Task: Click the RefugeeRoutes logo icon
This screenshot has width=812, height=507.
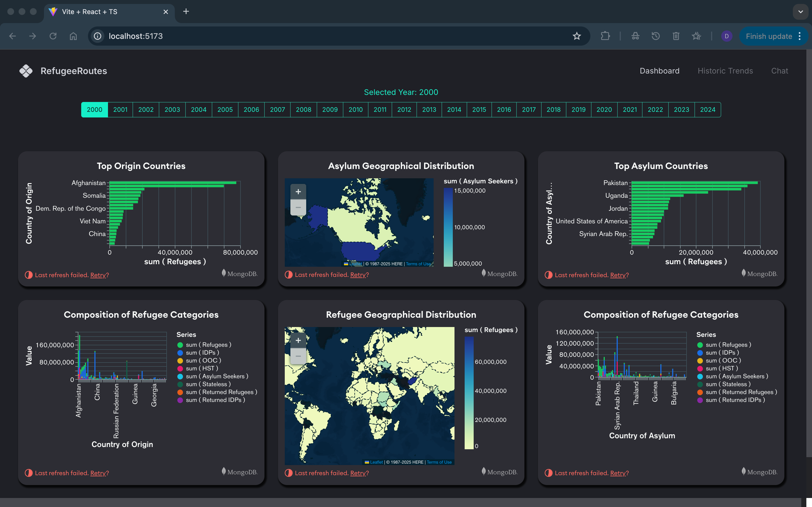Action: point(26,71)
